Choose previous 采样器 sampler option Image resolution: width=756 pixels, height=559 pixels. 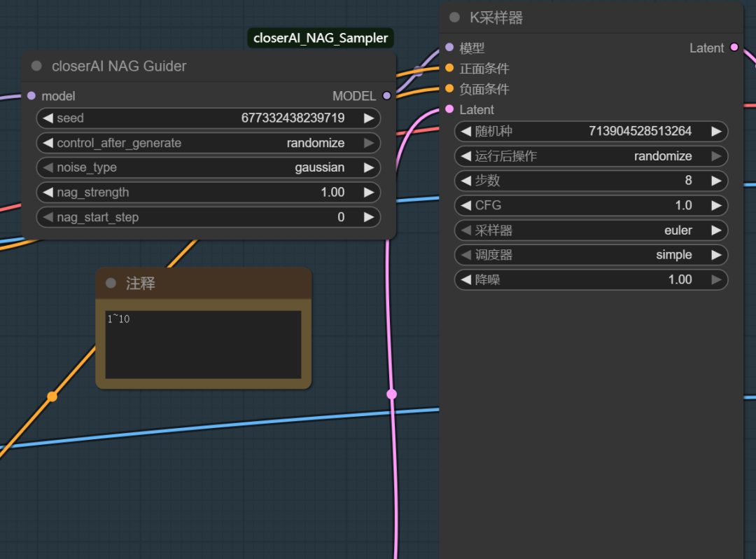465,230
